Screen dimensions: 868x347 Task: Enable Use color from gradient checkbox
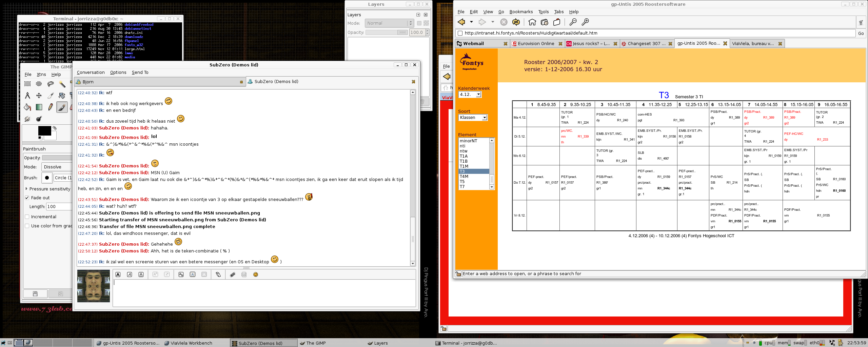pos(27,226)
